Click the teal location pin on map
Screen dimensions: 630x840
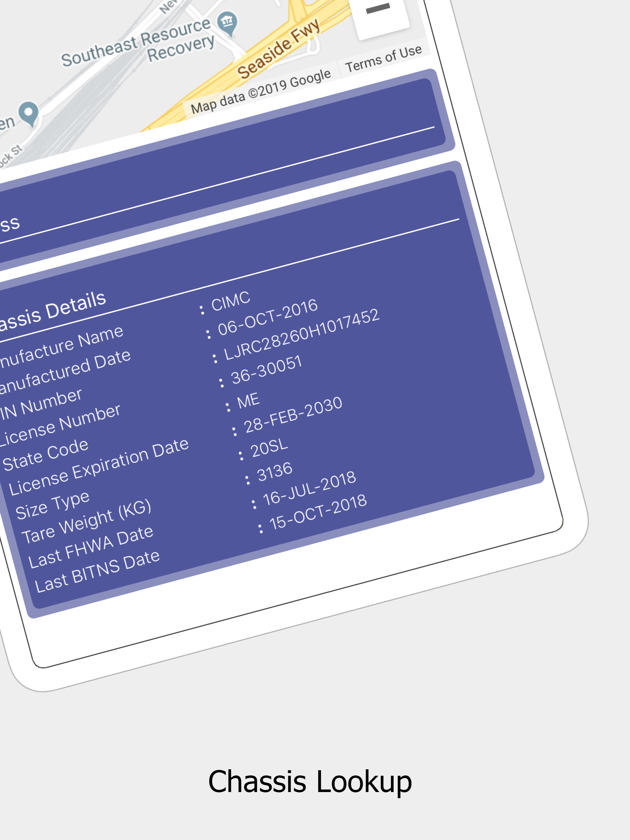29,113
